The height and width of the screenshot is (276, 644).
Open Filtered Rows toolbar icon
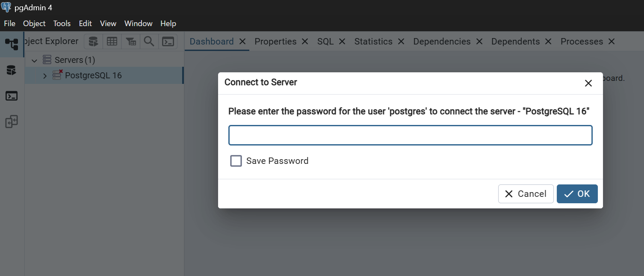[x=131, y=42]
